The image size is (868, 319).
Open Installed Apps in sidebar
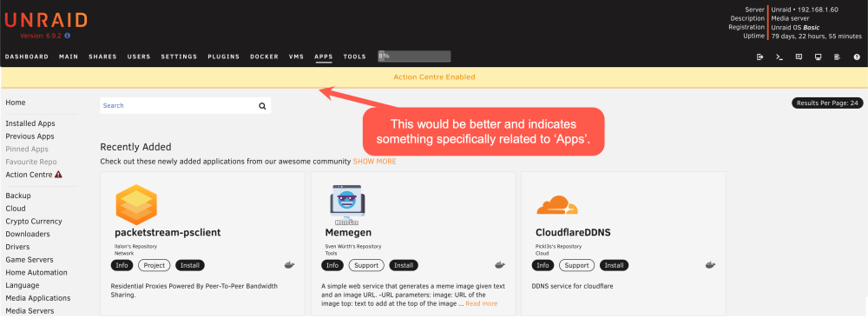pyautogui.click(x=30, y=123)
